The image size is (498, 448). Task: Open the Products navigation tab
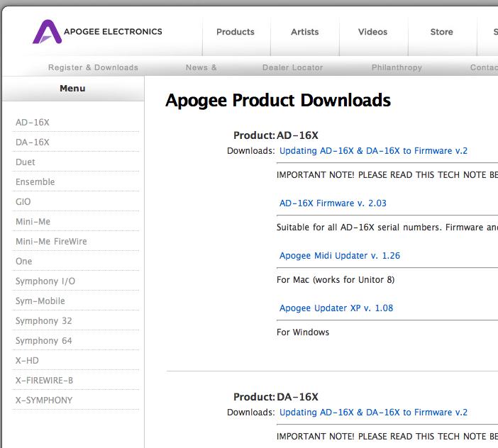click(x=236, y=32)
